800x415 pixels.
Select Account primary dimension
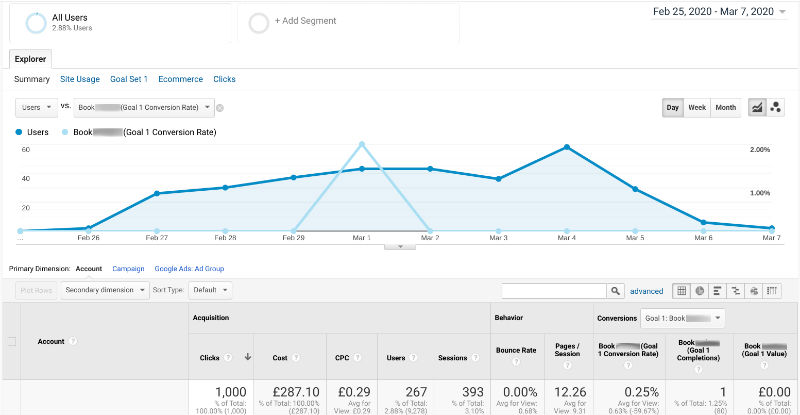(x=89, y=268)
